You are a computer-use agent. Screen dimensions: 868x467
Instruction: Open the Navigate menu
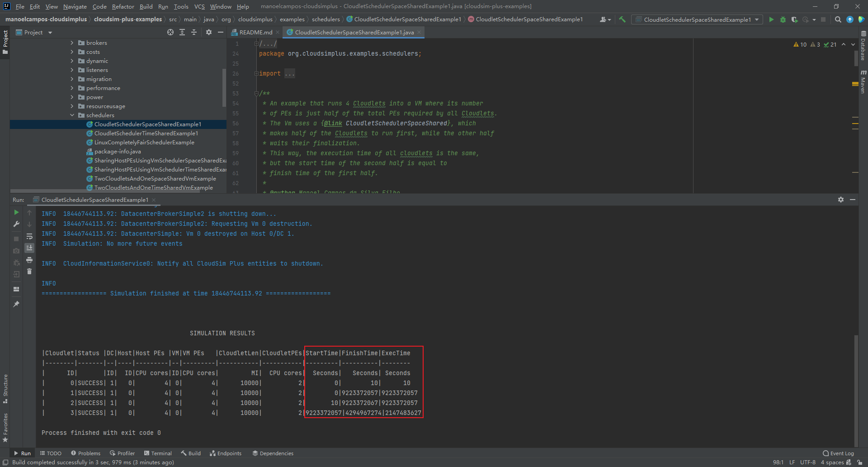(x=75, y=6)
